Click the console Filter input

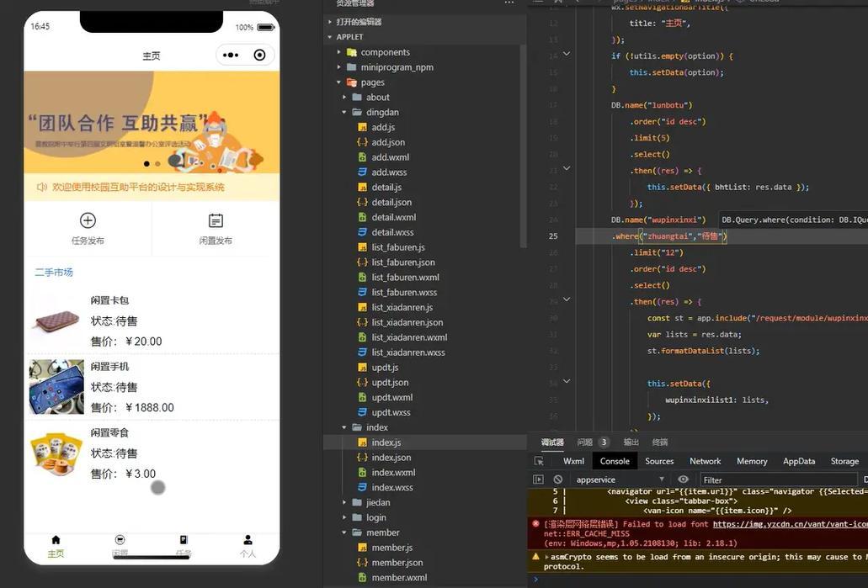(778, 479)
